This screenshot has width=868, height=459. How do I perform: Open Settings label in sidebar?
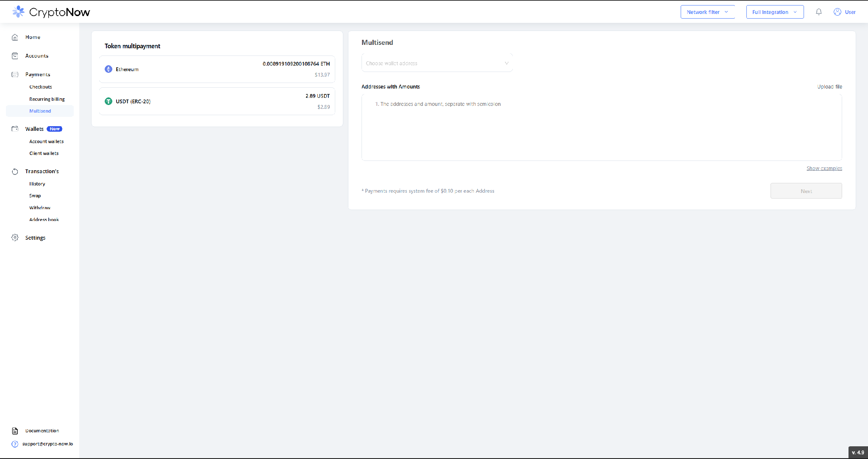35,238
